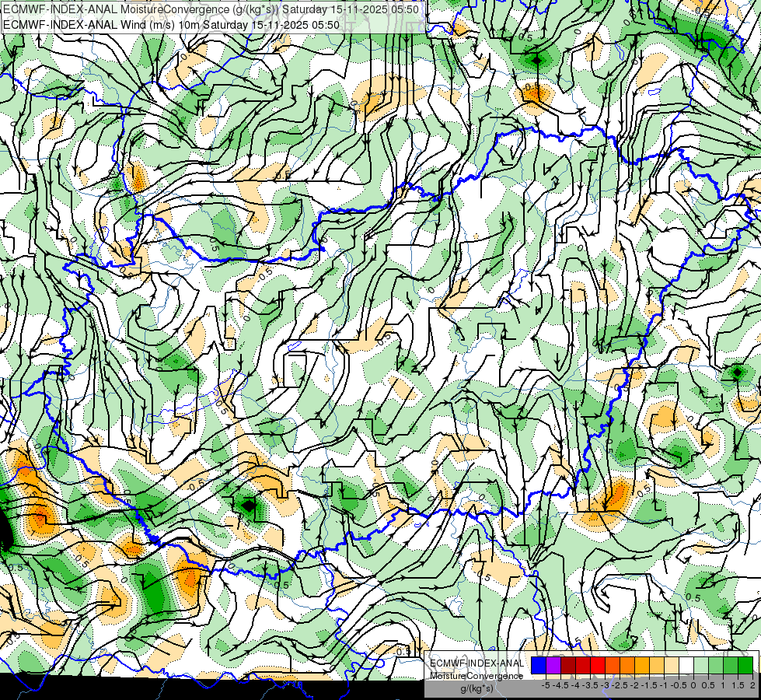Click the MoistureConvergence title line at top
Screen dimensions: 761x700
click(211, 9)
